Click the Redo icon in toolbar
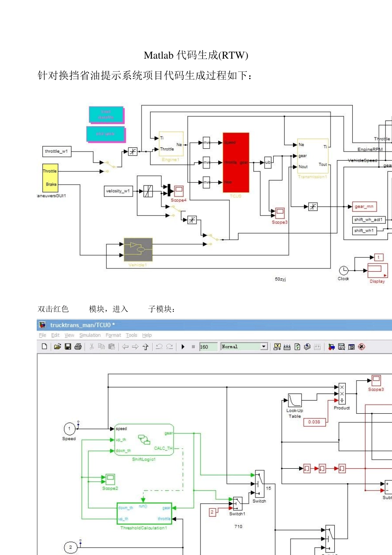Image resolution: width=392 pixels, height=555 pixels. (x=170, y=346)
